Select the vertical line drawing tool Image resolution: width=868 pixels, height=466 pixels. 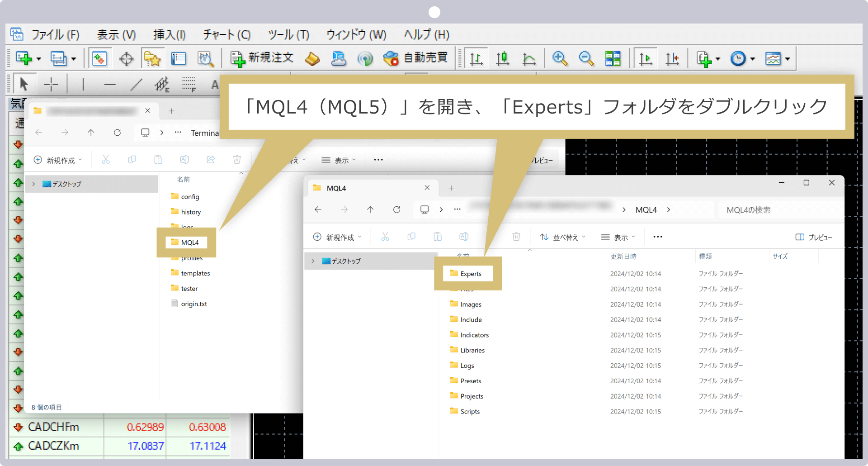coord(83,84)
